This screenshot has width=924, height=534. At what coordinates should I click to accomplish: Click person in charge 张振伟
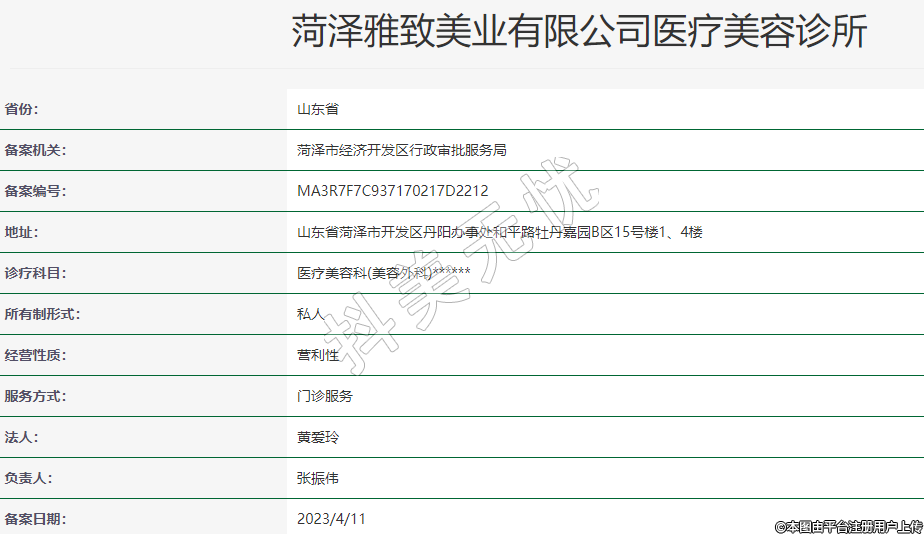click(x=318, y=478)
